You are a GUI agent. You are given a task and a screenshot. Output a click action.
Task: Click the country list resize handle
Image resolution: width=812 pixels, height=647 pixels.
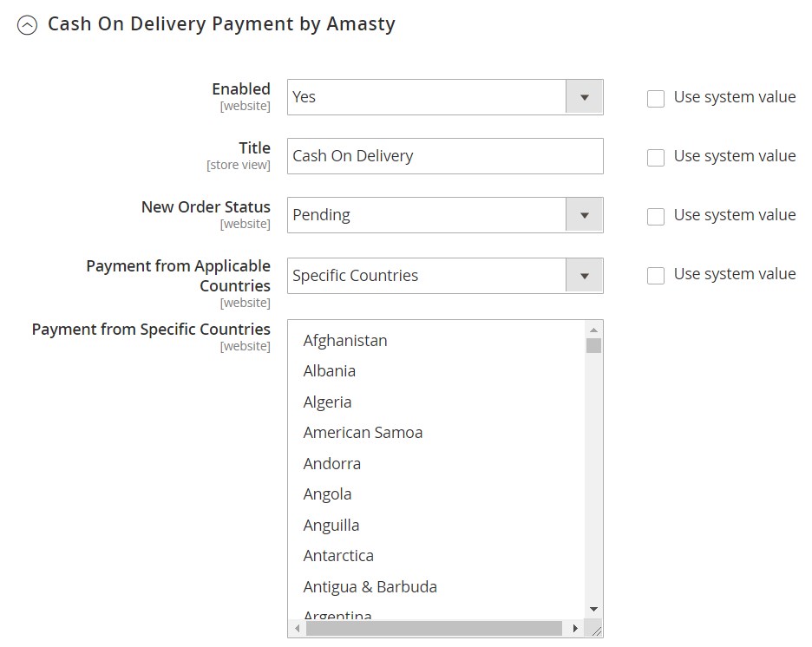[595, 629]
